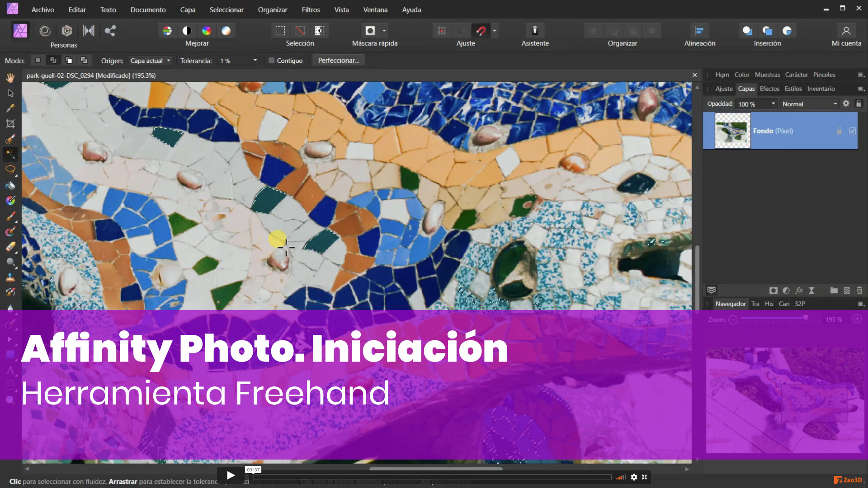Open the Seleccionar menu
This screenshot has width=868, height=488.
(226, 9)
